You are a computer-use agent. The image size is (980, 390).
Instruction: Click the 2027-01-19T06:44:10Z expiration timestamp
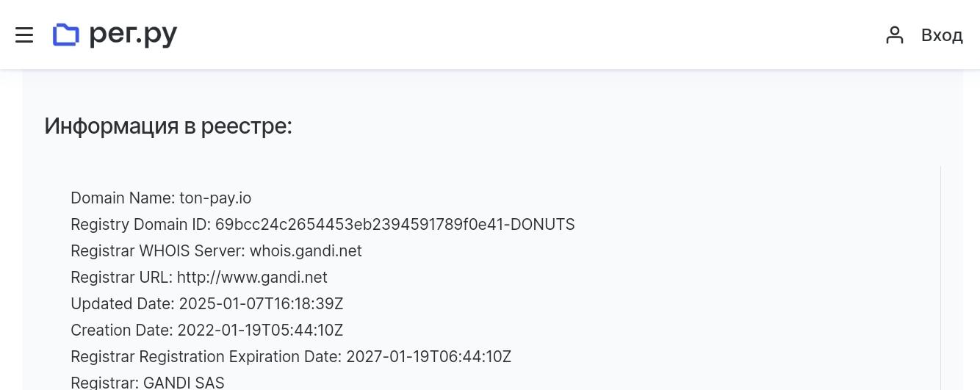tap(428, 357)
